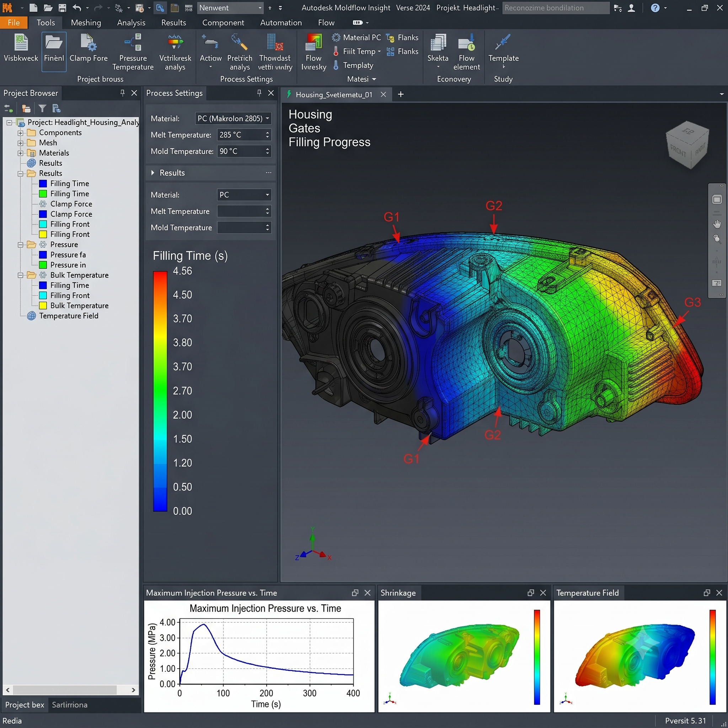Click the Flow Ivıresky icon
Image resolution: width=728 pixels, height=728 pixels.
314,52
